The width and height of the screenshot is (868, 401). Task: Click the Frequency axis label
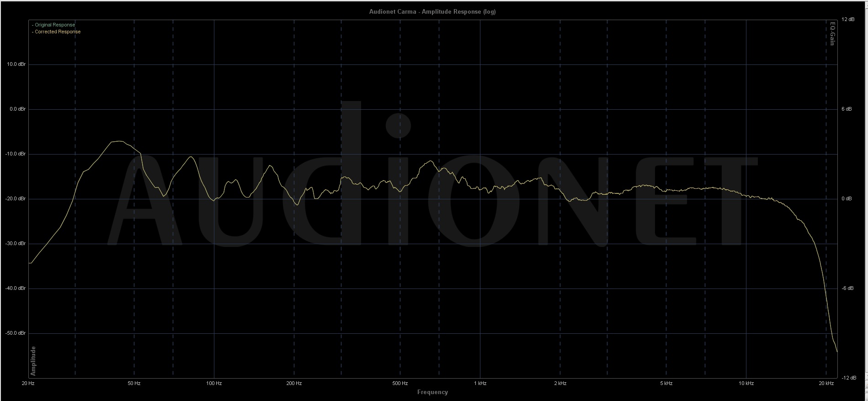(432, 392)
